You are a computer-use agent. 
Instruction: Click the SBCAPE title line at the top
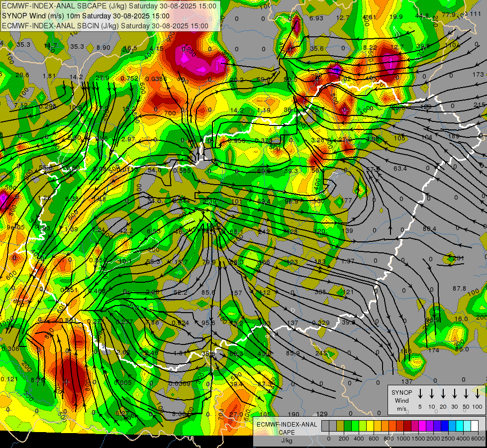(x=109, y=6)
